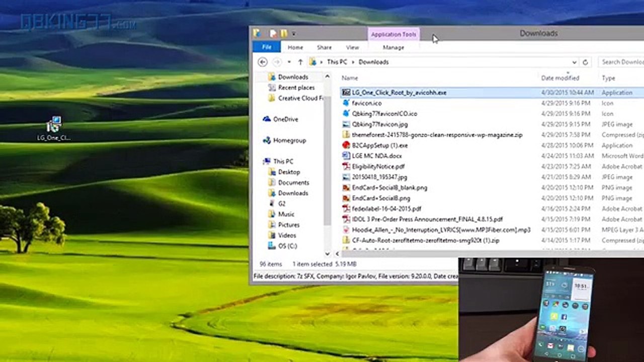Expand the chevron between This PC and Downloads
The width and height of the screenshot is (644, 362).
[x=353, y=62]
